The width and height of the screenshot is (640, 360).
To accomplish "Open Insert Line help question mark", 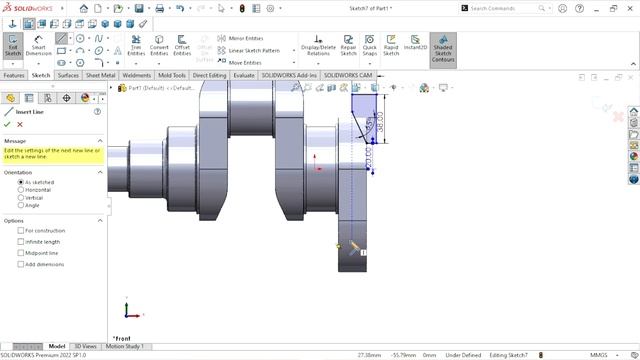I will pyautogui.click(x=97, y=111).
